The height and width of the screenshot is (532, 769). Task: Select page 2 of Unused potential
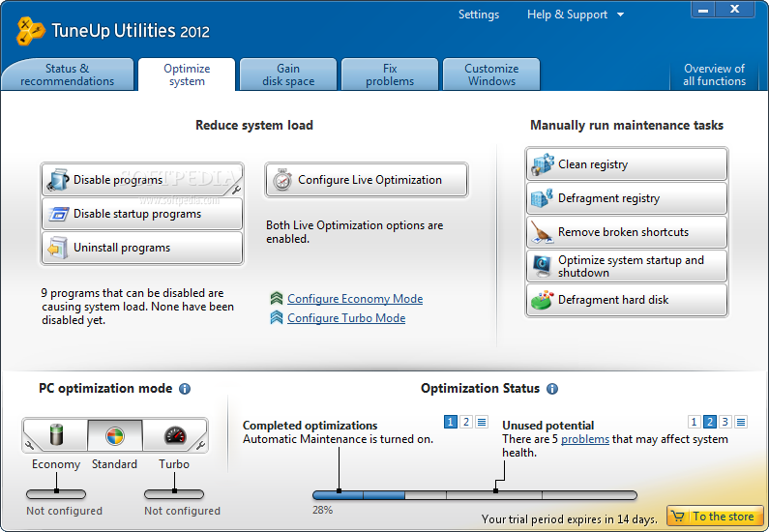coord(709,422)
